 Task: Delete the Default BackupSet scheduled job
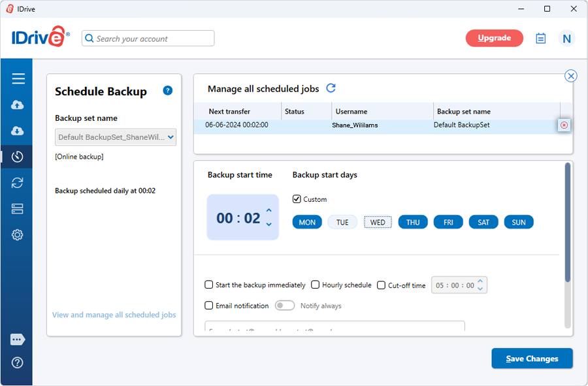[564, 125]
